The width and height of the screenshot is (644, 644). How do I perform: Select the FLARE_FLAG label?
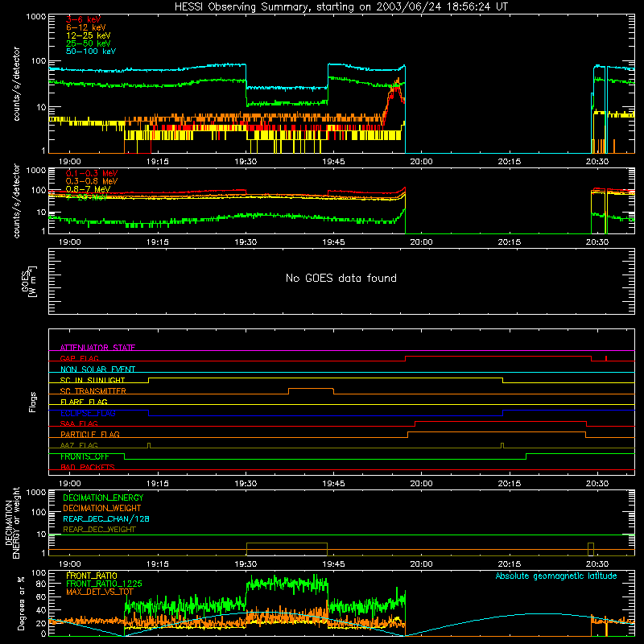click(84, 402)
